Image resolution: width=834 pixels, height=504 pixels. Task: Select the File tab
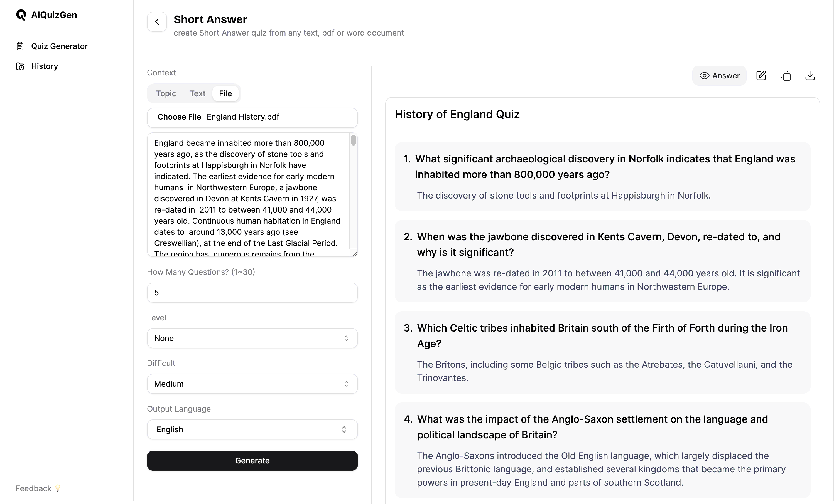(x=225, y=93)
